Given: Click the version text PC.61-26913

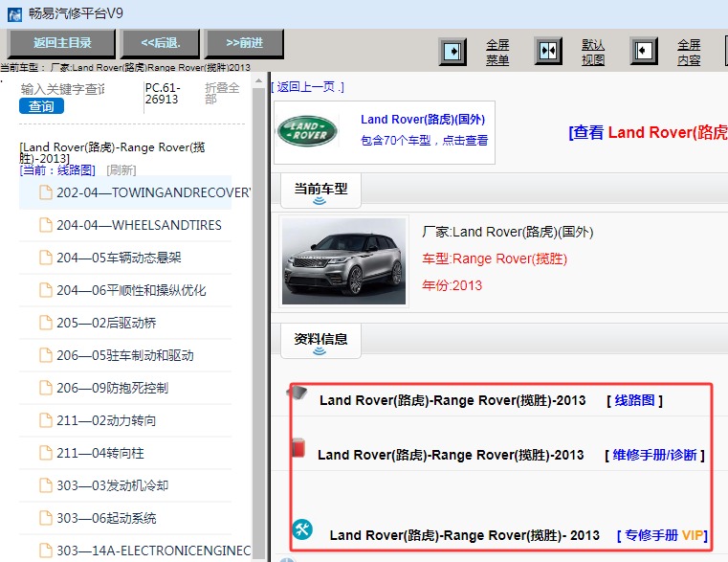Looking at the screenshot, I should (163, 94).
